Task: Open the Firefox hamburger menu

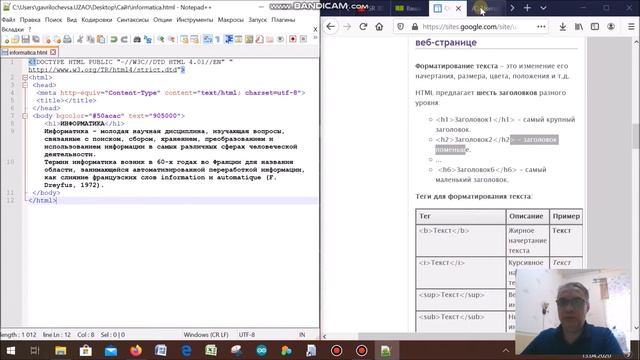Action: point(631,27)
